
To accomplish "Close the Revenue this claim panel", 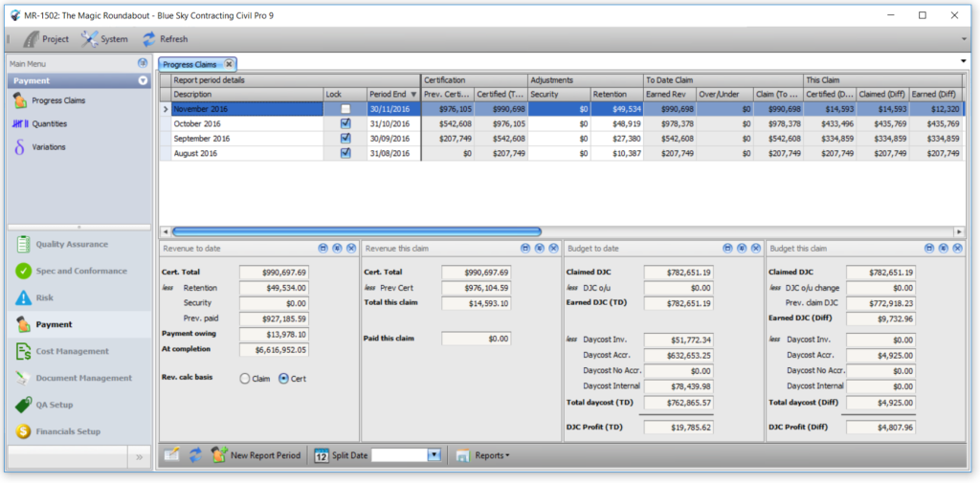I will pyautogui.click(x=554, y=248).
